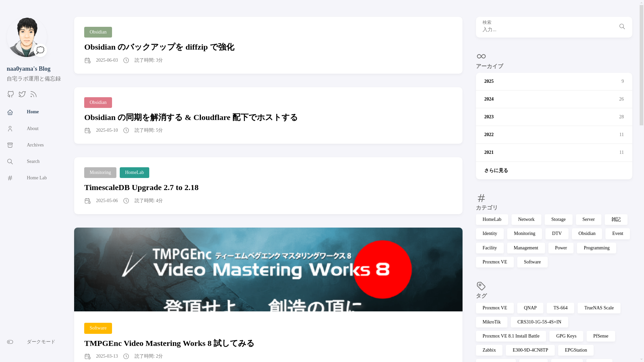Click red Obsidian tag on second post
Viewport: 644px width, 362px height.
pos(98,103)
